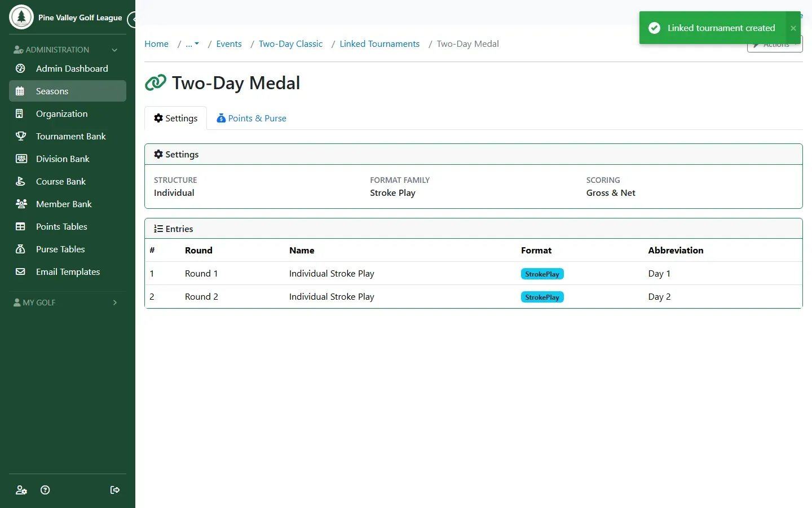Click the Pine Valley Golf League logo
812x508 pixels.
[x=21, y=17]
